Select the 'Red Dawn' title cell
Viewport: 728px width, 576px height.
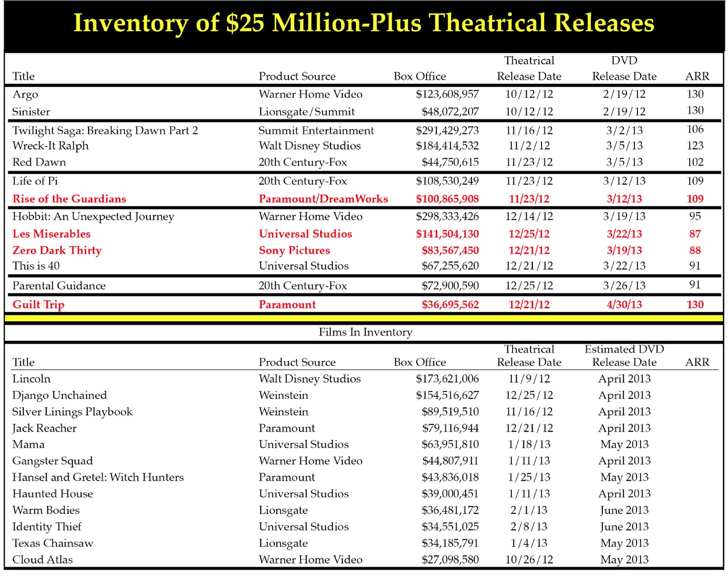[x=39, y=162]
